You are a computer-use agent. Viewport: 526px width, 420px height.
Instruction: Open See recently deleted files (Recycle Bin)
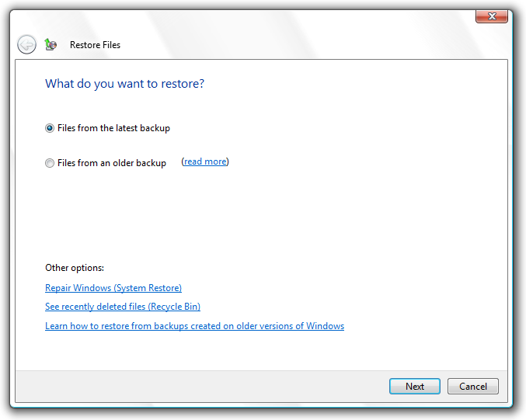click(123, 307)
